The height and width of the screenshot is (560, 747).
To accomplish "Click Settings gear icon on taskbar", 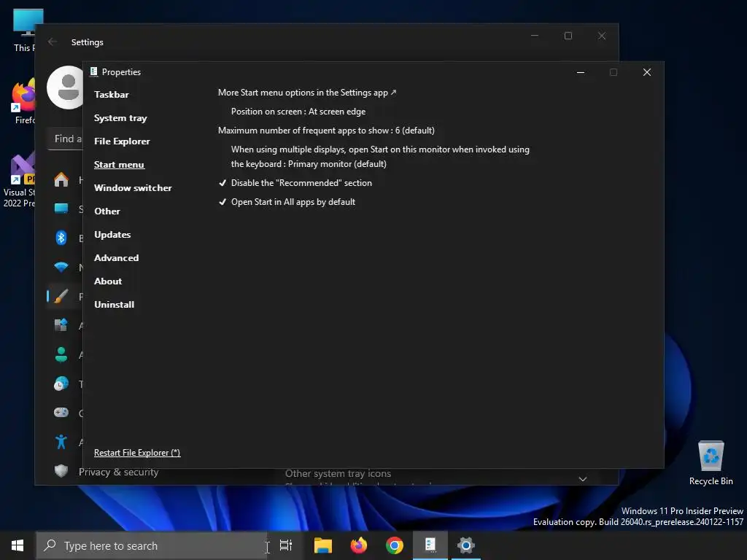I will pos(466,545).
